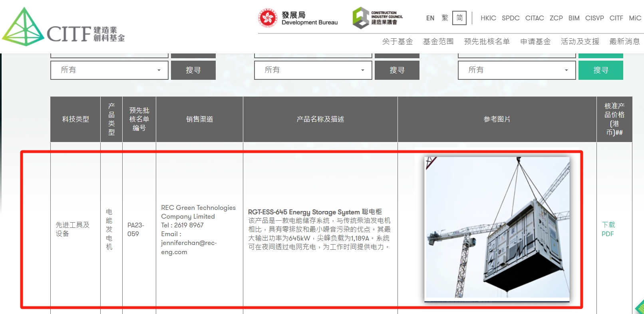Image resolution: width=644 pixels, height=314 pixels.
Task: Download the PDF via 下载 PDF link
Action: coord(608,229)
